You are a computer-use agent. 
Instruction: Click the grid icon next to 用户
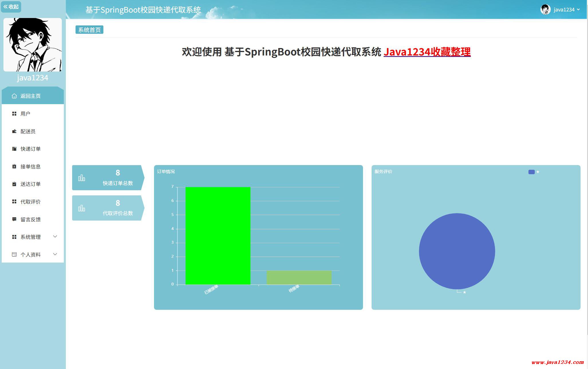[14, 114]
